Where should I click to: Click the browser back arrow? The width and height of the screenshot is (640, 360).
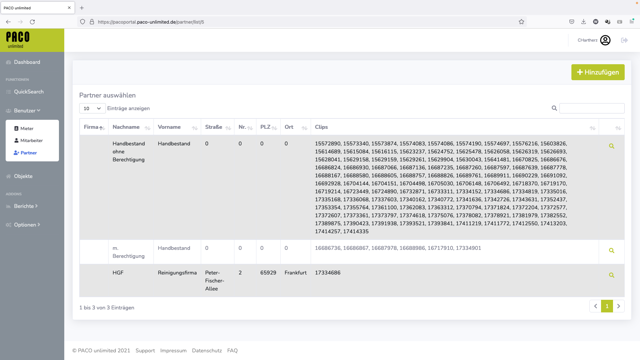(8, 22)
